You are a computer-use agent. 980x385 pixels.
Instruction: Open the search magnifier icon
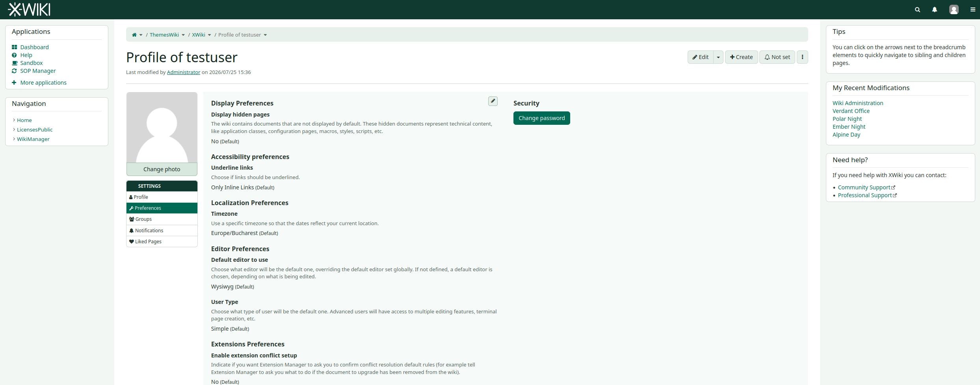(918, 9)
